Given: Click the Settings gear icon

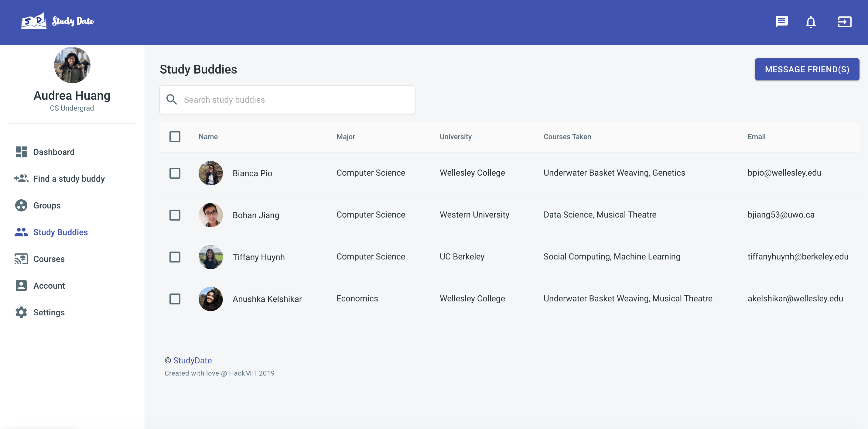Looking at the screenshot, I should (21, 312).
